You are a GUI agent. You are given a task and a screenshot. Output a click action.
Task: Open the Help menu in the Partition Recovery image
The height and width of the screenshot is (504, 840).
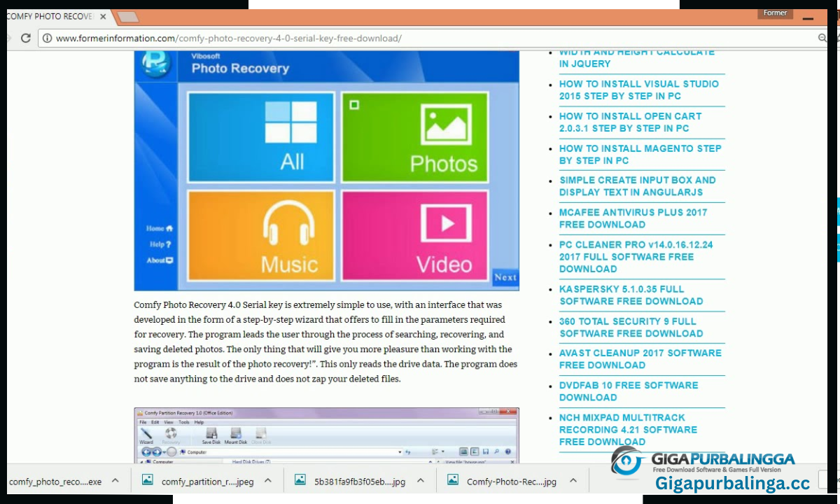pyautogui.click(x=199, y=422)
